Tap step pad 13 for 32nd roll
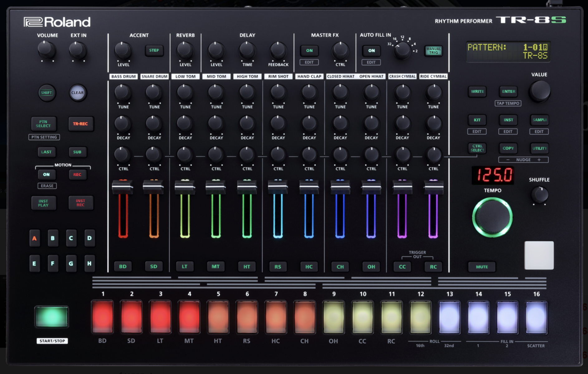Image resolution: width=588 pixels, height=374 pixels. pos(450,317)
